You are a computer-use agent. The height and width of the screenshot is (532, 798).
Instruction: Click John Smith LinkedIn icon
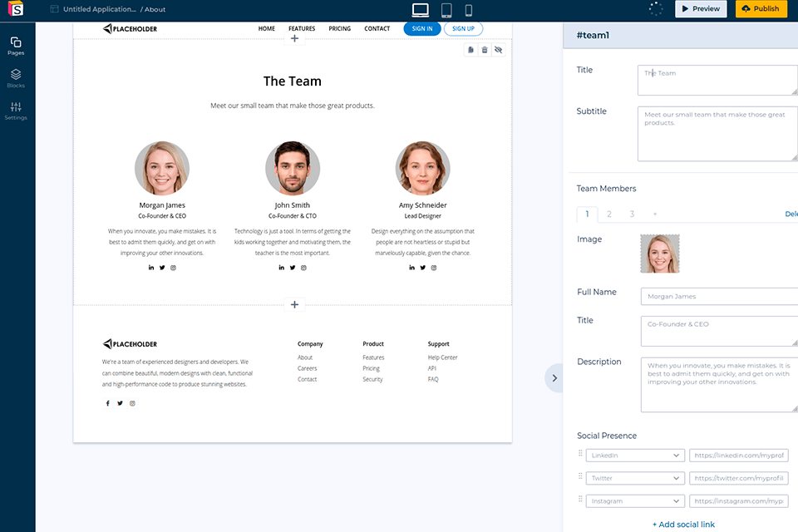282,268
